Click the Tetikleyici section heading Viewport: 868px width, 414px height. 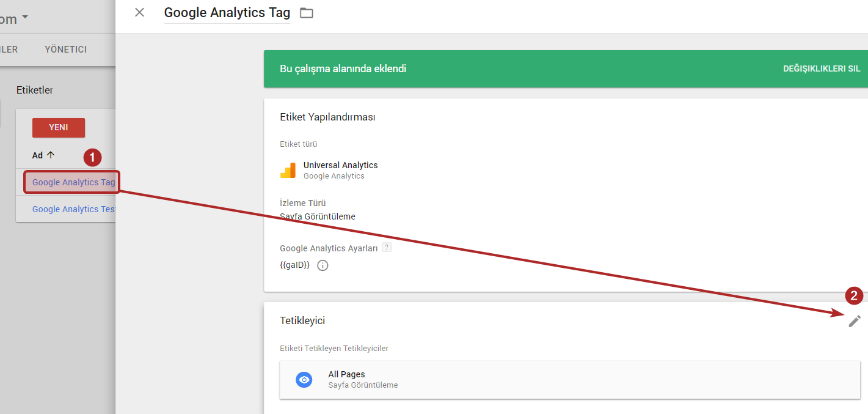pos(302,320)
